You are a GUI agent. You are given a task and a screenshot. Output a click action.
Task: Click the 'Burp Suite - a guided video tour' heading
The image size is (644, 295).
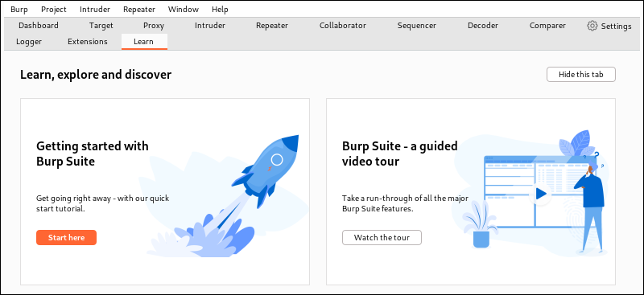(x=399, y=154)
